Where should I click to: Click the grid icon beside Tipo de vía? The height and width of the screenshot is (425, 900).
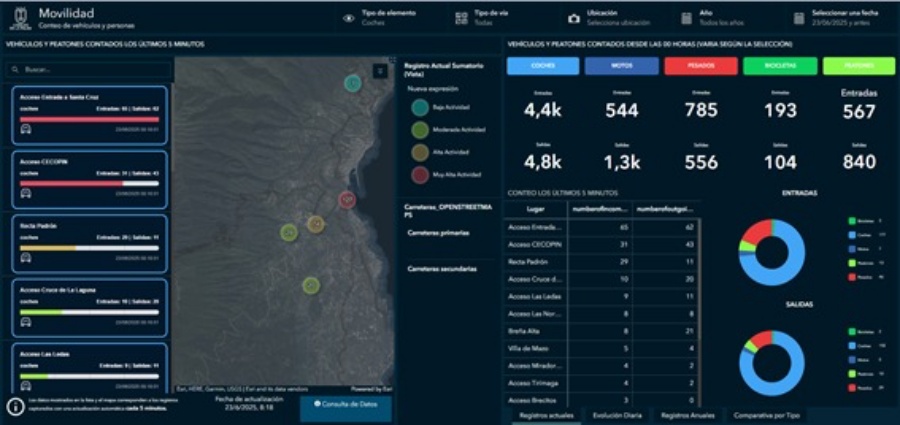coord(461,18)
